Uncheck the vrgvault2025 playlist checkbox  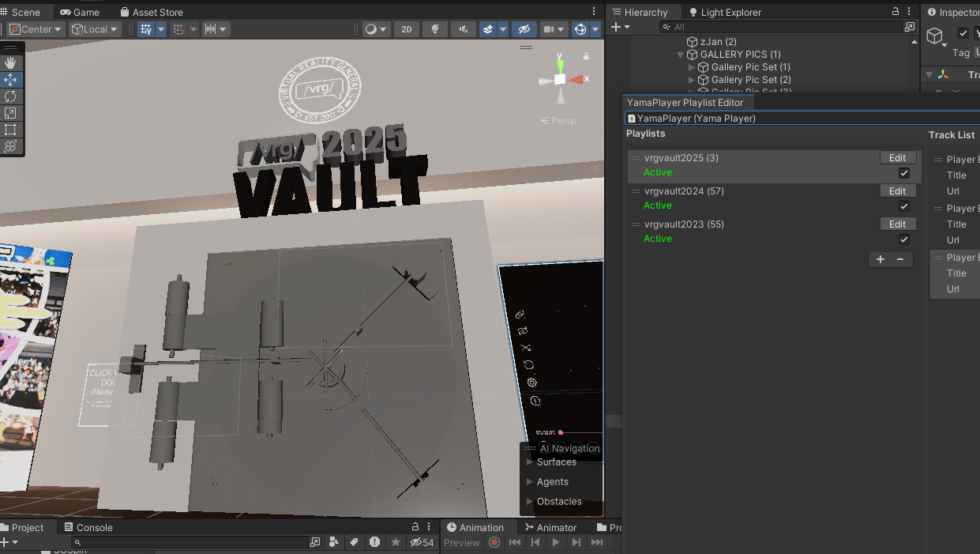click(904, 173)
